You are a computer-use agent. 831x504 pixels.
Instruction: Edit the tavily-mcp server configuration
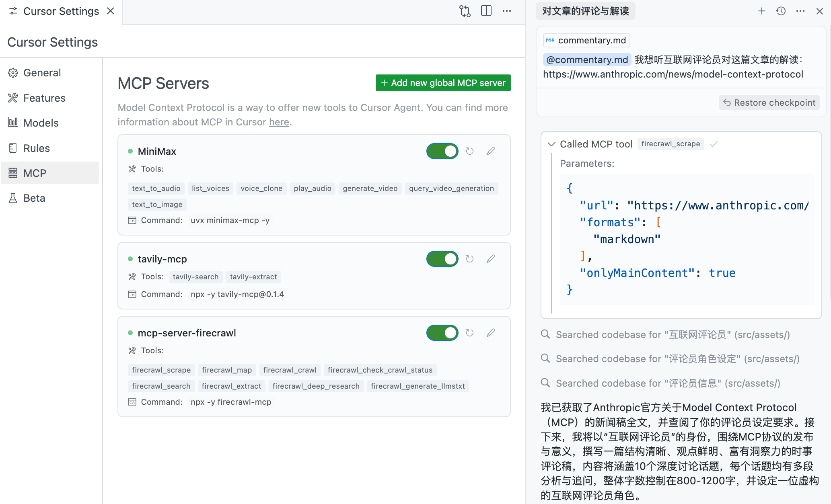tap(490, 259)
